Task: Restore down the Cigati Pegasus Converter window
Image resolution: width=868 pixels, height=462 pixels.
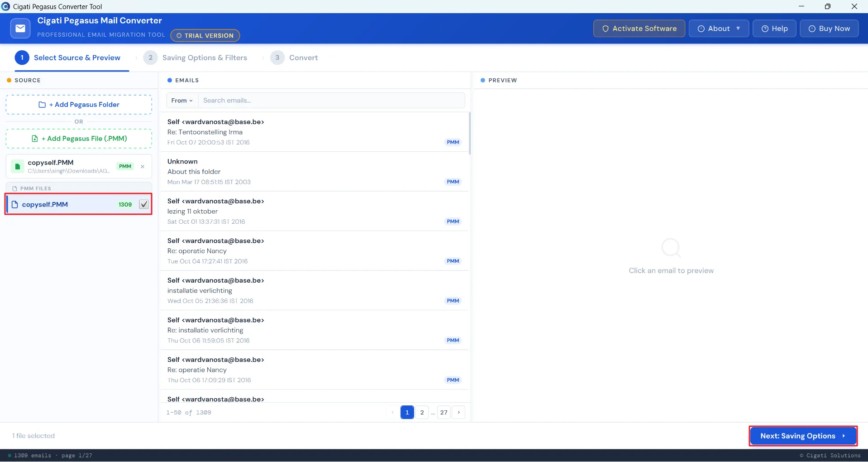Action: [828, 6]
